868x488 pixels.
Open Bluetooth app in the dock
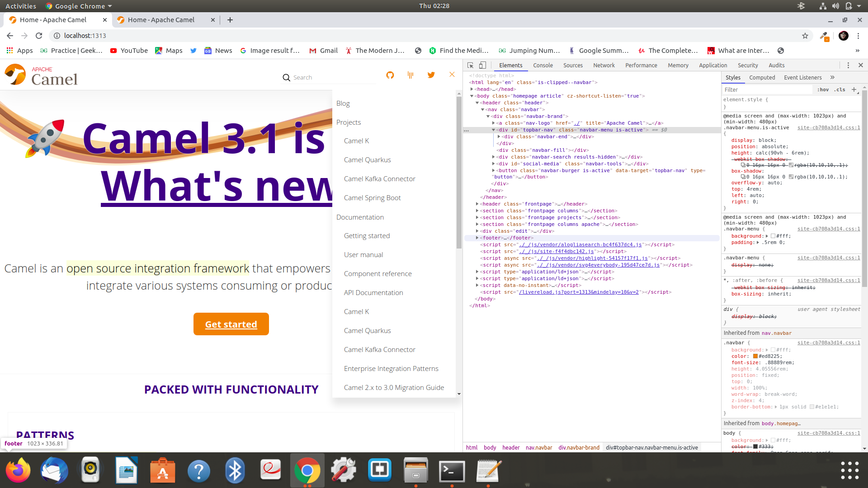pos(235,470)
